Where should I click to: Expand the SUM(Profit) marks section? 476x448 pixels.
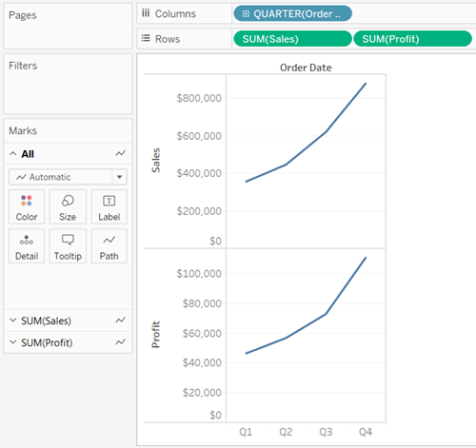[x=12, y=342]
